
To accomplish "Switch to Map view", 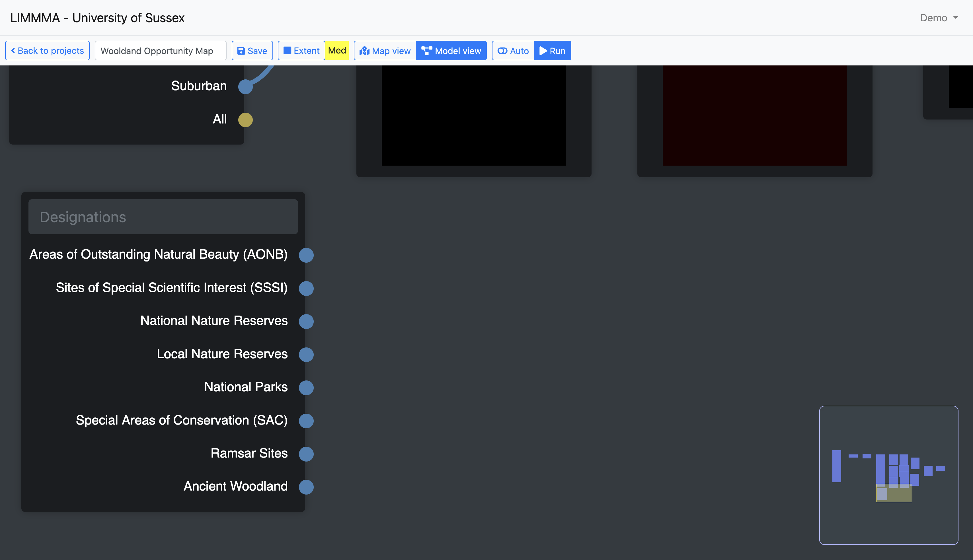I will pos(385,51).
